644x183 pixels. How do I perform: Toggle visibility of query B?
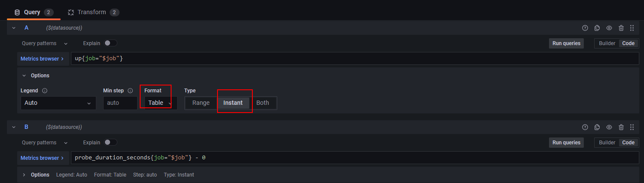pyautogui.click(x=609, y=127)
